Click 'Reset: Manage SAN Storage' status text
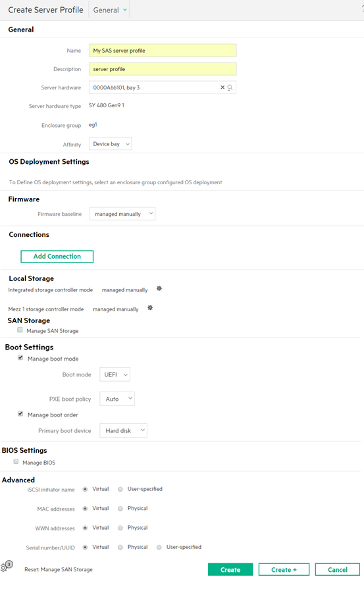This screenshot has height=589, width=364. tap(59, 569)
